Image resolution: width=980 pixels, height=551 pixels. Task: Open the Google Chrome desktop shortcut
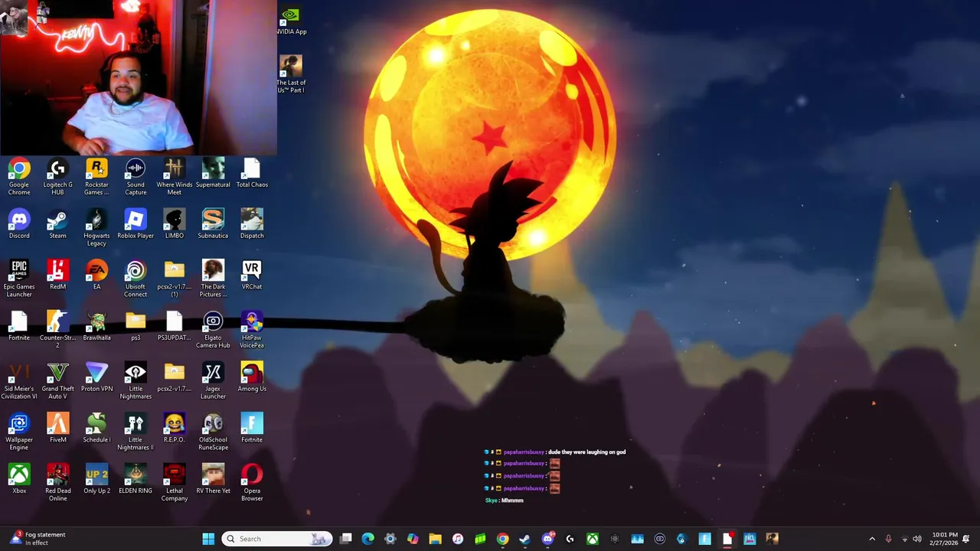(x=19, y=176)
